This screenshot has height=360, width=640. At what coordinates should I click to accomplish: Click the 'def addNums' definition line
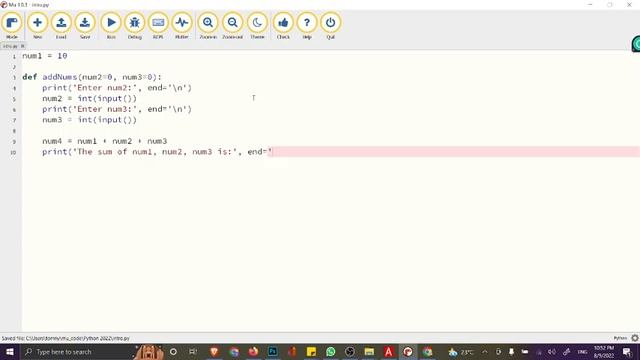(92, 77)
